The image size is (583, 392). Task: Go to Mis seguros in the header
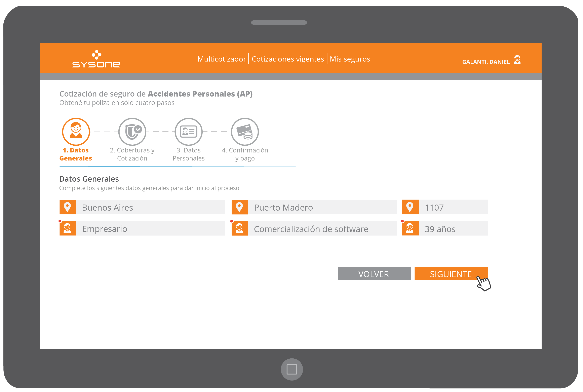tap(350, 59)
